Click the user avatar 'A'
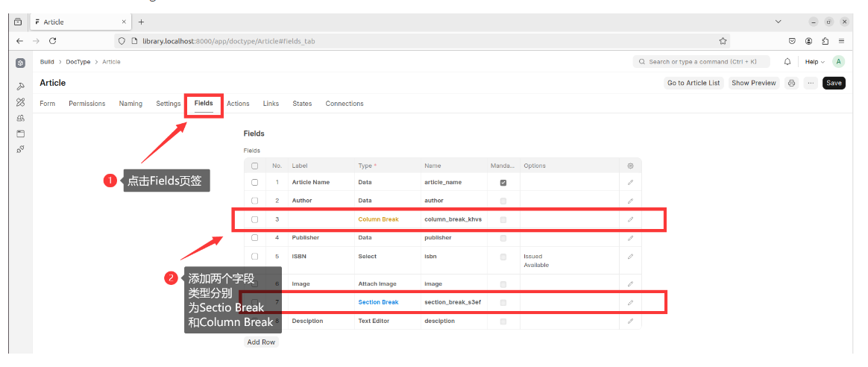 click(839, 61)
